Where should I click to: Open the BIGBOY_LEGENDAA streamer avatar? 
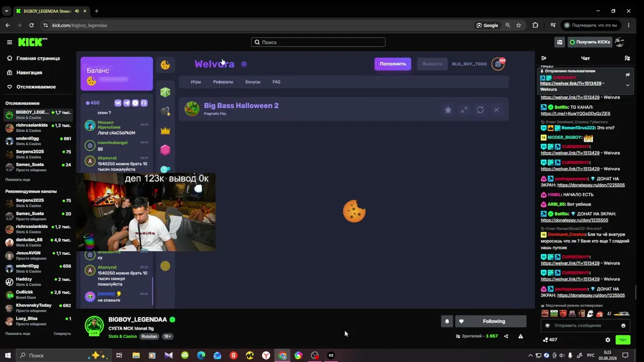(94, 326)
